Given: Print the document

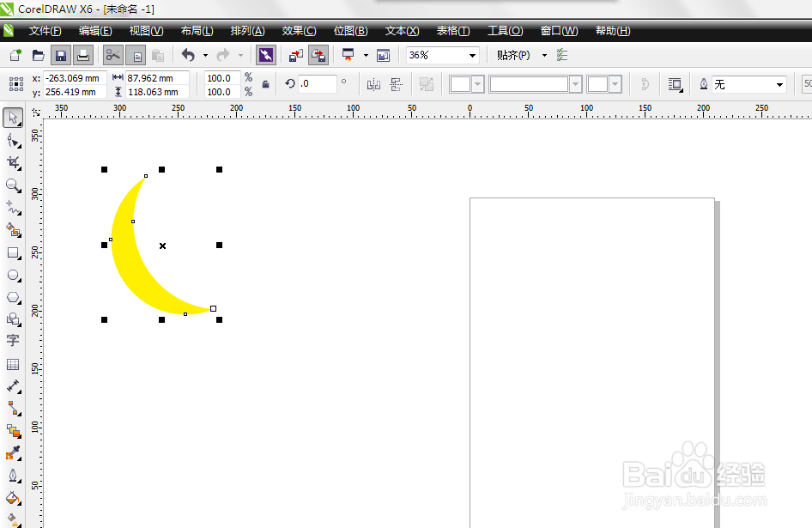Looking at the screenshot, I should 83,55.
